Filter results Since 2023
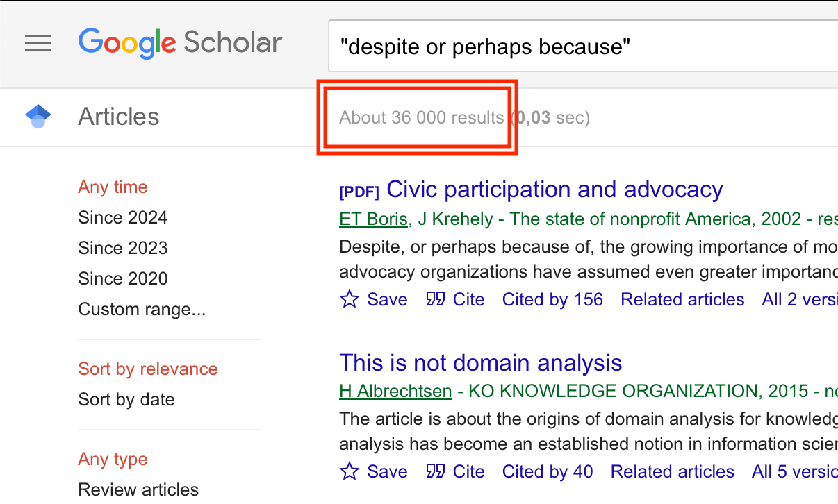838x504 pixels. tap(123, 248)
